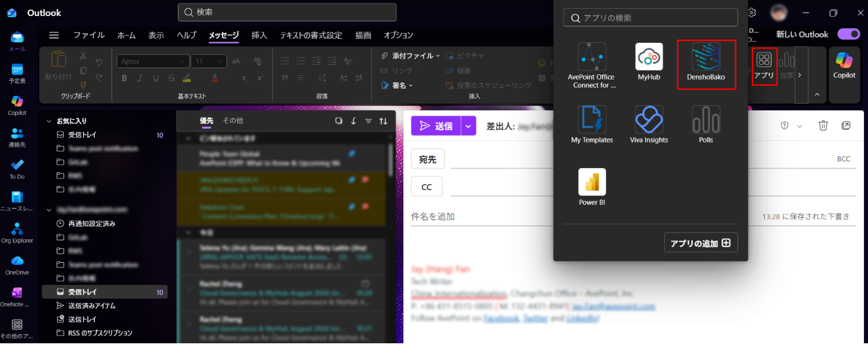
Task: Open the MyHub app
Action: click(649, 62)
